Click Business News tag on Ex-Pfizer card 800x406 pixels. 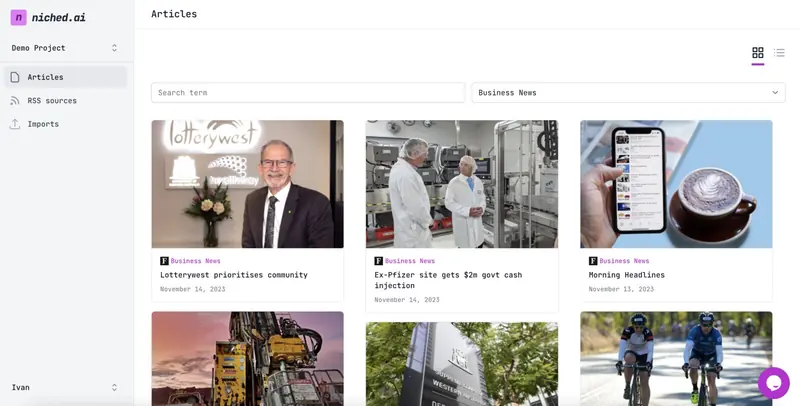pyautogui.click(x=410, y=261)
